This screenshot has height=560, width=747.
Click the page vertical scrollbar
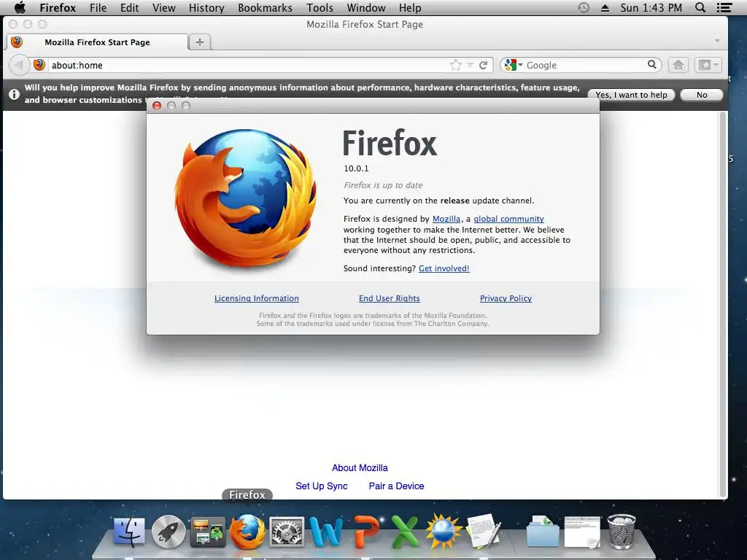coord(723,305)
